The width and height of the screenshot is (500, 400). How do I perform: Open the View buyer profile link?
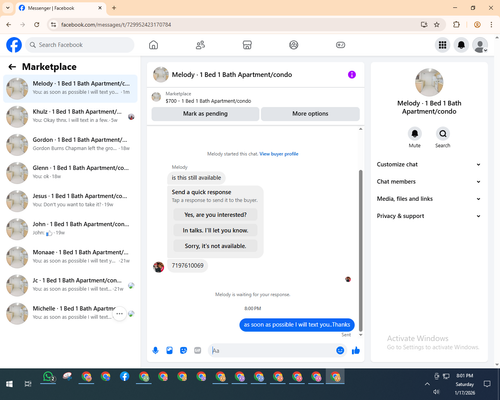coord(279,154)
